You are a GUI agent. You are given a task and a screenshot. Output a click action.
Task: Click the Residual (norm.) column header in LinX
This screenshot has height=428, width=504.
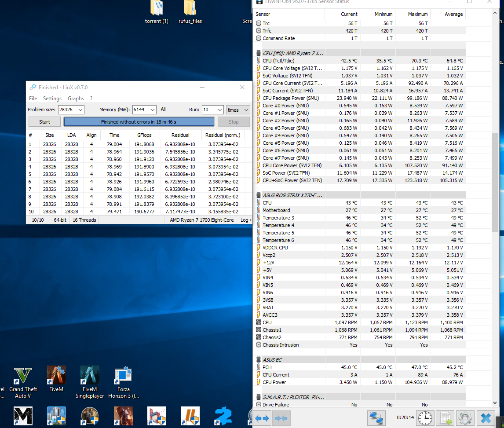coord(223,135)
